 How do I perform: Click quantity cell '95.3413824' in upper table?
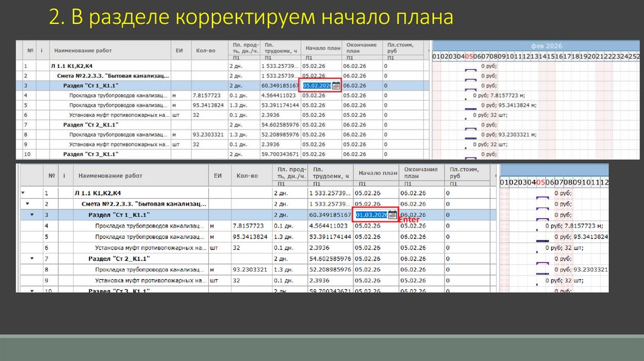point(208,105)
